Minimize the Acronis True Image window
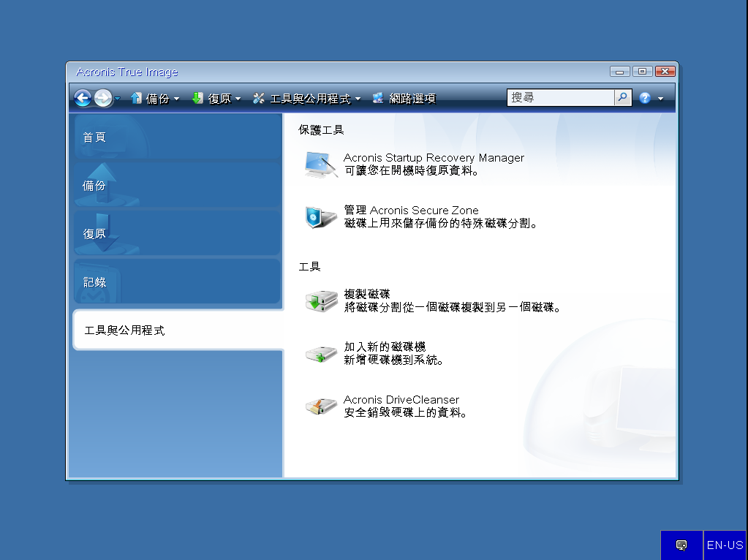 click(619, 72)
